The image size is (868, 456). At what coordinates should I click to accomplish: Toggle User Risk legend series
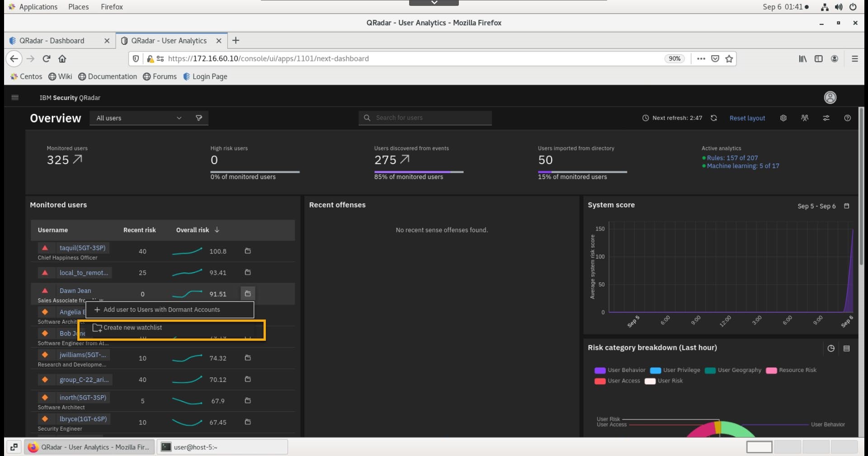coord(664,381)
